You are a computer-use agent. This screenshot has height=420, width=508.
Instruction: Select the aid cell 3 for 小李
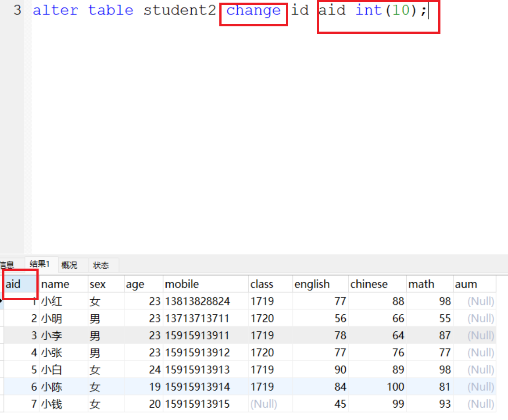tap(21, 335)
